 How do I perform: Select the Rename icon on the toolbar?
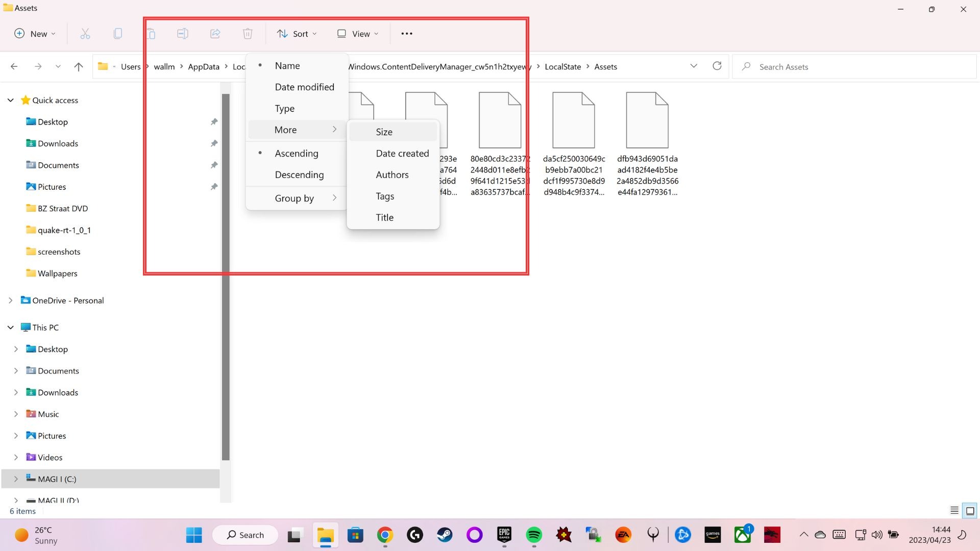tap(183, 33)
